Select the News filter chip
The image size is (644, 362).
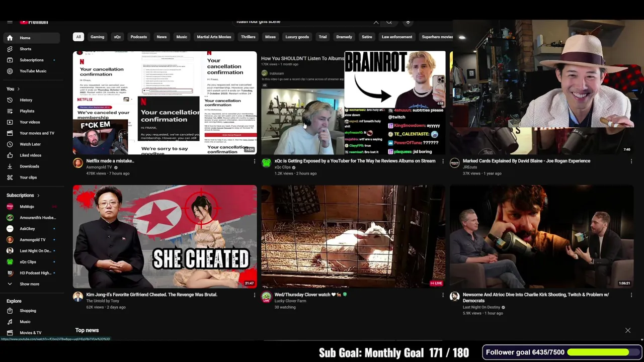pyautogui.click(x=162, y=37)
